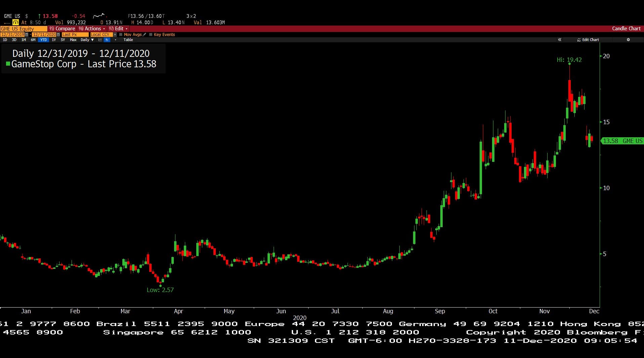Click the 10 label on price axis
The width and height of the screenshot is (644, 358).
point(606,188)
